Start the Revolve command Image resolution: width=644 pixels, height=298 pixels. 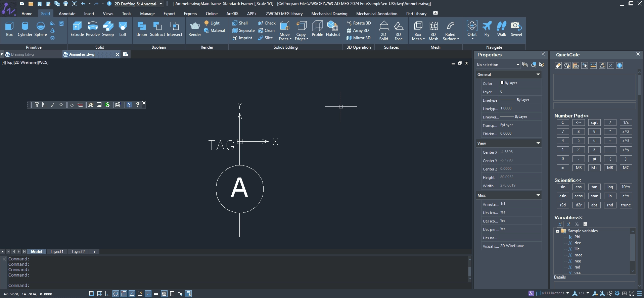(x=93, y=29)
